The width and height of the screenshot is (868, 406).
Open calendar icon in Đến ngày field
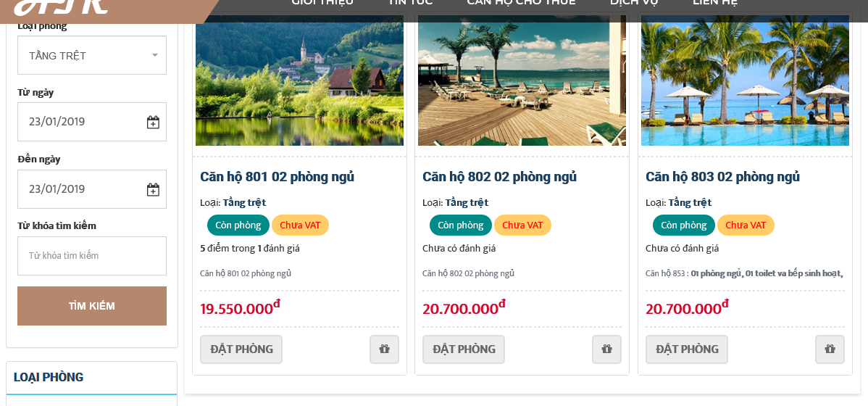tap(153, 190)
